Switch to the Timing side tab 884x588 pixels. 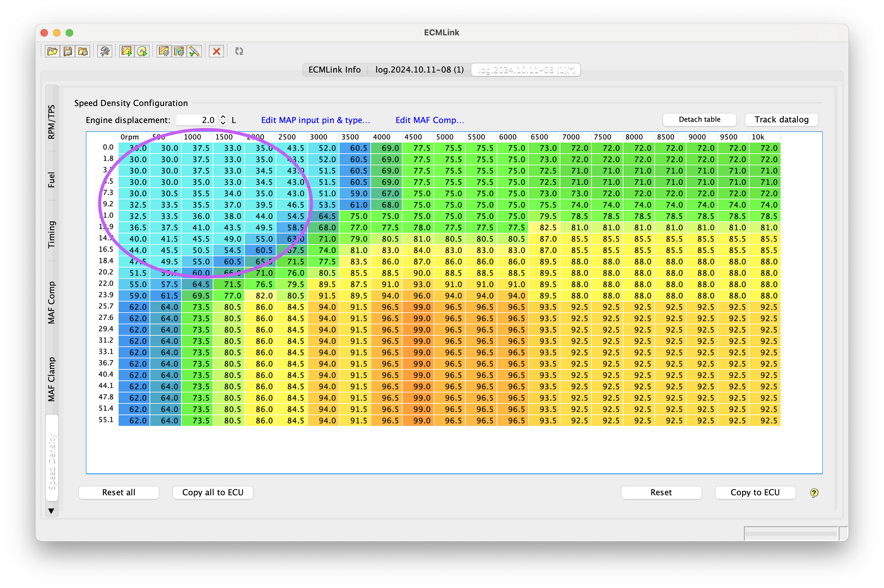52,235
